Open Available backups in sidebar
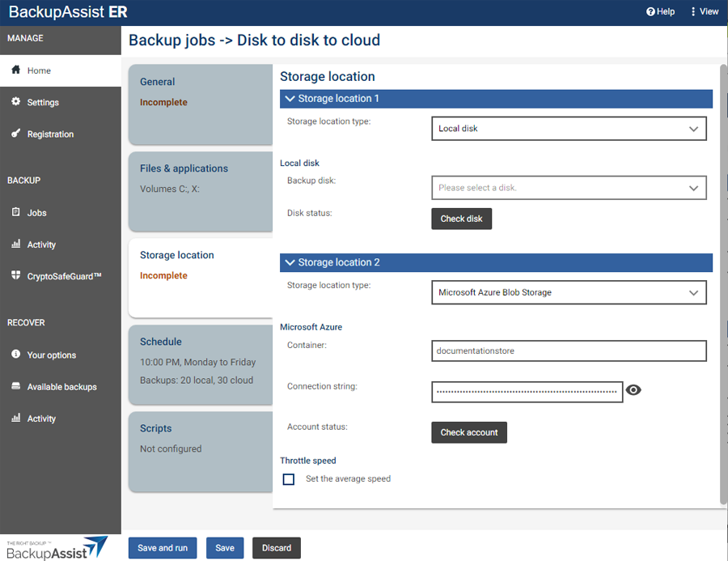This screenshot has height=561, width=728. [x=61, y=387]
